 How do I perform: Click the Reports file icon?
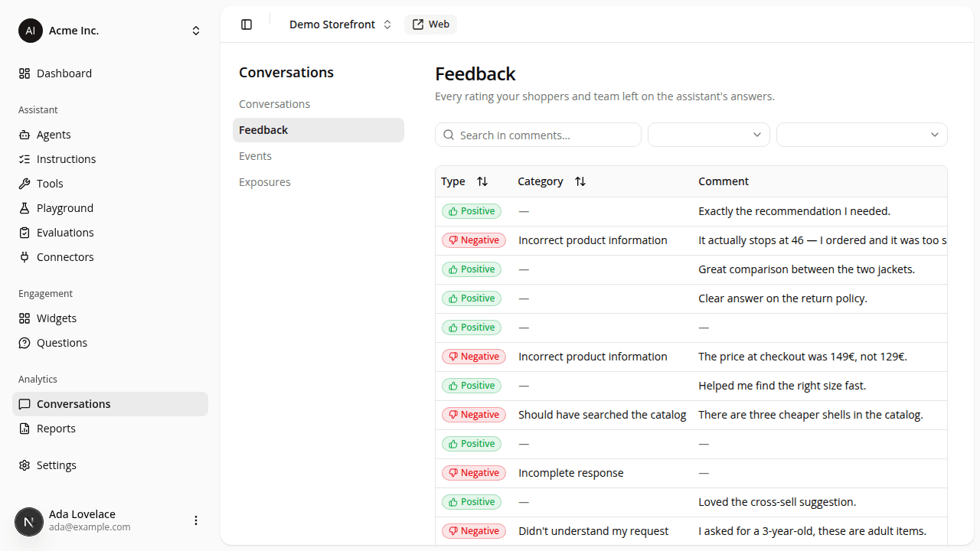(24, 429)
